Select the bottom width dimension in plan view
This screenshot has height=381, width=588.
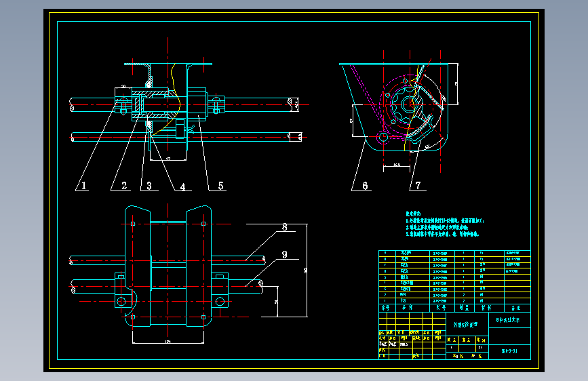click(168, 342)
